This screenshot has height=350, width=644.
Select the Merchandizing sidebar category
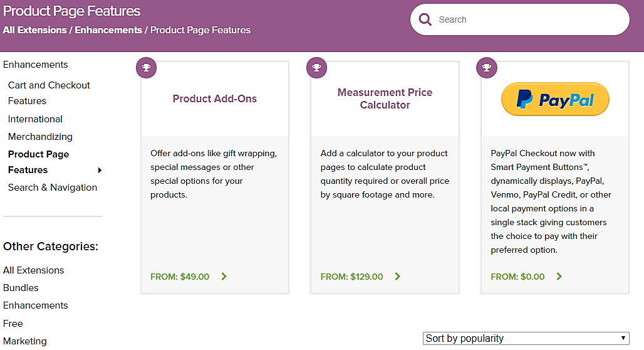pyautogui.click(x=40, y=137)
